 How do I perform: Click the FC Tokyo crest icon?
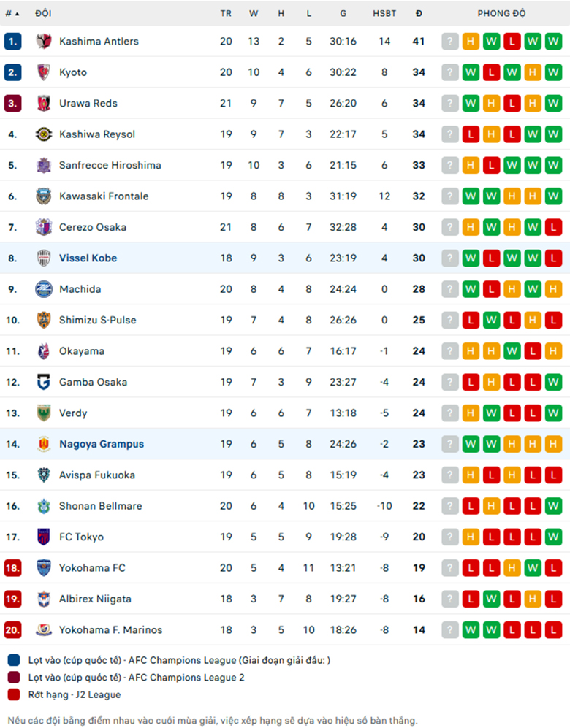click(44, 537)
